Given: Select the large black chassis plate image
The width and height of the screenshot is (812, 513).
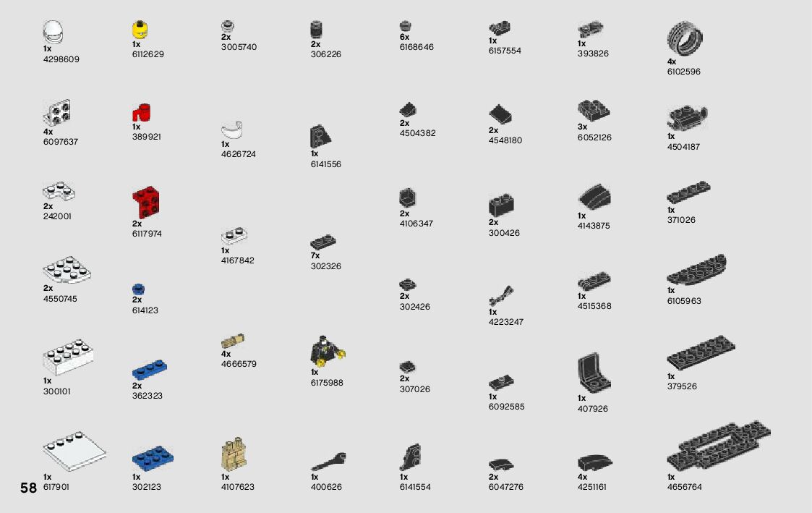Looking at the screenshot, I should (719, 445).
